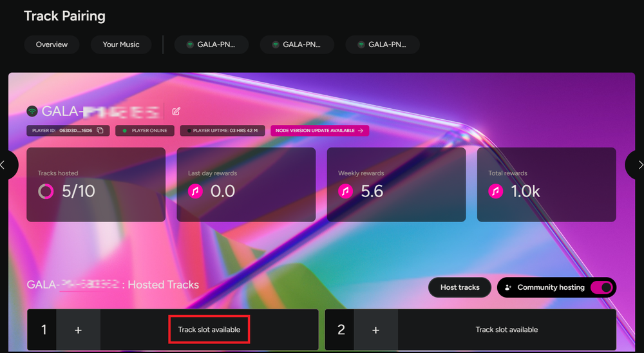644x353 pixels.
Task: Click the Track Pairing page heading
Action: pyautogui.click(x=64, y=16)
